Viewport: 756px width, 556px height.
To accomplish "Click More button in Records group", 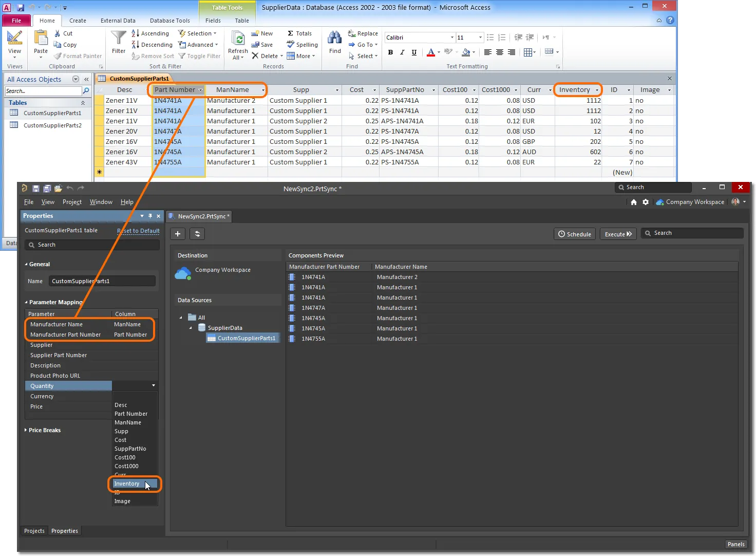I will 301,56.
